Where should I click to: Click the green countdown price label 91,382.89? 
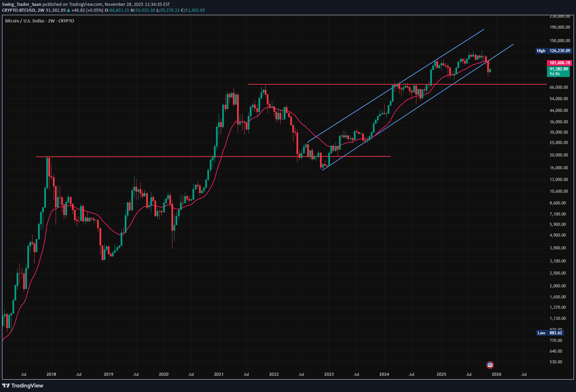click(559, 69)
